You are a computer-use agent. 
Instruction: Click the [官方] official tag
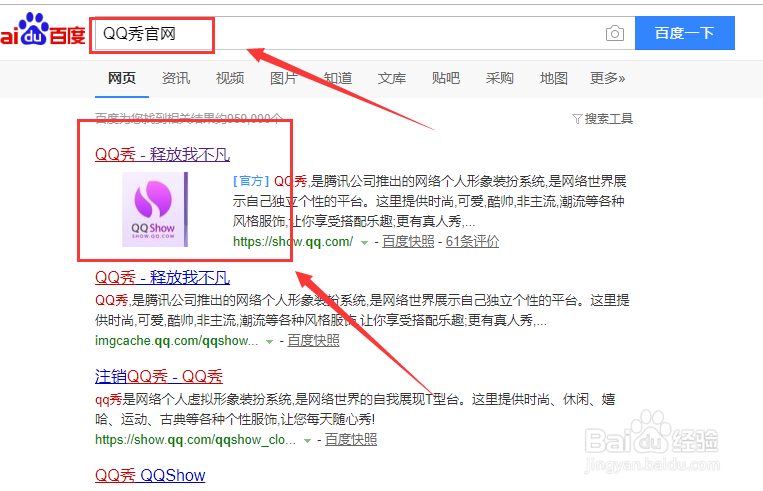coord(251,182)
